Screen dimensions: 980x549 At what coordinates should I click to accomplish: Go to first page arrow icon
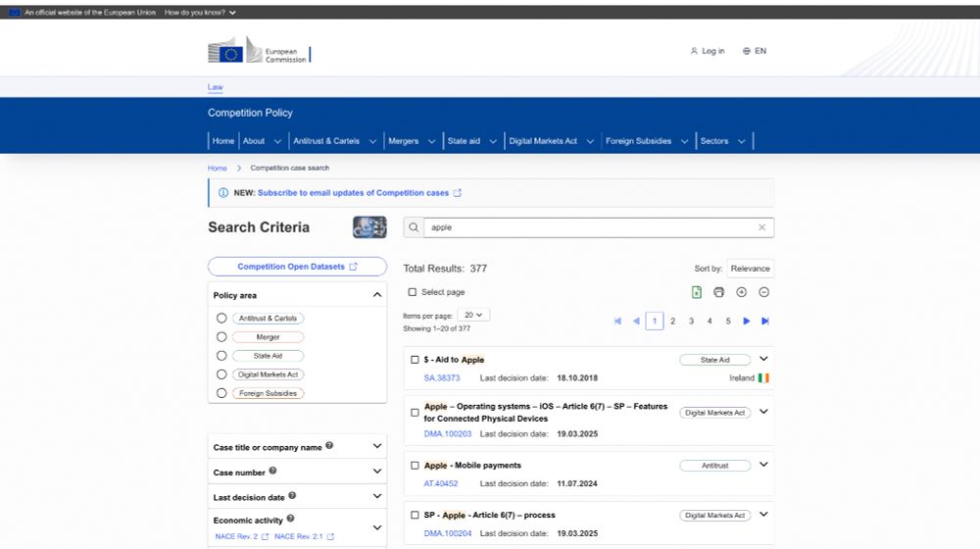click(x=617, y=321)
